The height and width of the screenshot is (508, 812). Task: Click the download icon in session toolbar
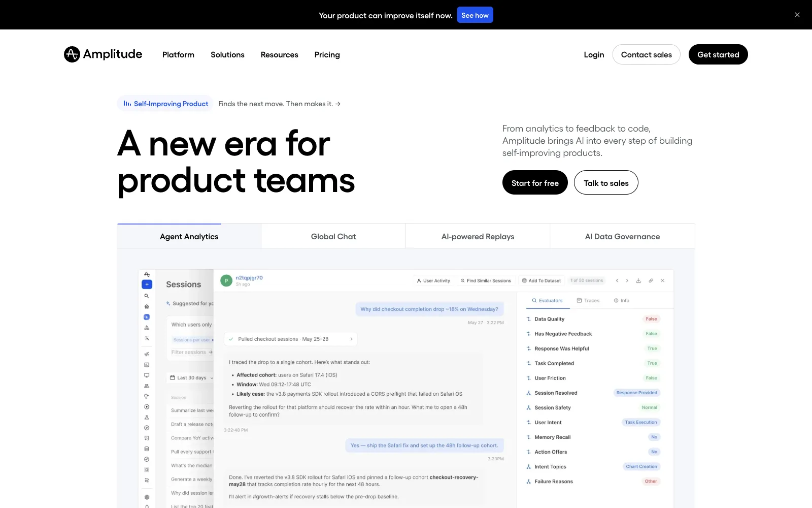click(638, 280)
